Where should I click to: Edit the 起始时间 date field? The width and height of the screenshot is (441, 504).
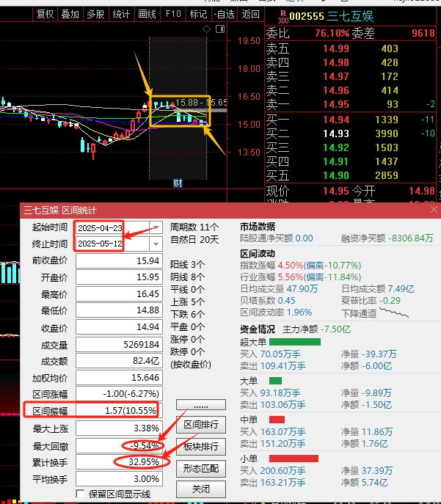(x=112, y=227)
